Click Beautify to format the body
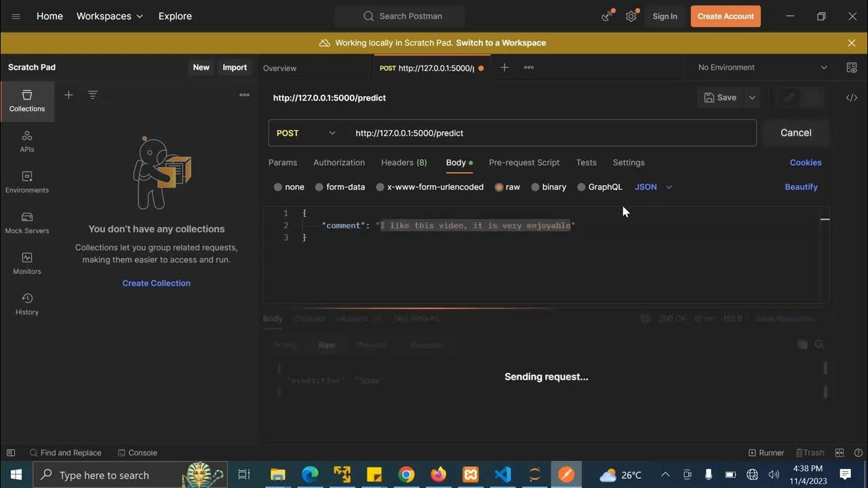868x488 pixels. (801, 187)
